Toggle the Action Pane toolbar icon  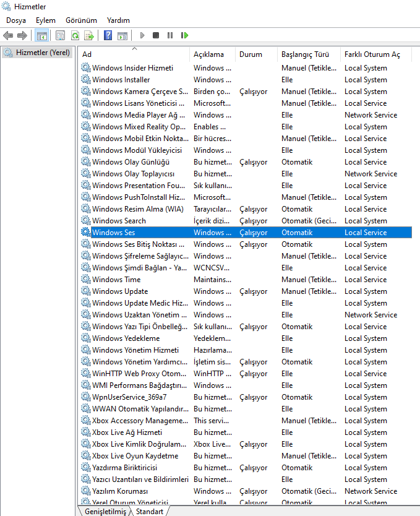122,35
